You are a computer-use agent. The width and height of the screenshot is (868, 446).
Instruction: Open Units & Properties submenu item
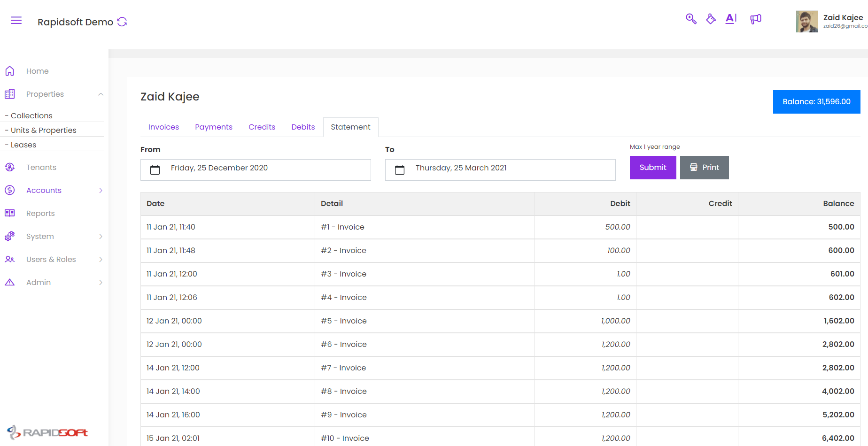pyautogui.click(x=44, y=130)
